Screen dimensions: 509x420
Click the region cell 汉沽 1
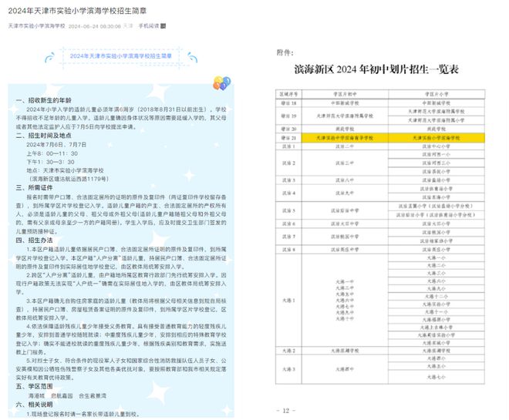click(x=288, y=146)
